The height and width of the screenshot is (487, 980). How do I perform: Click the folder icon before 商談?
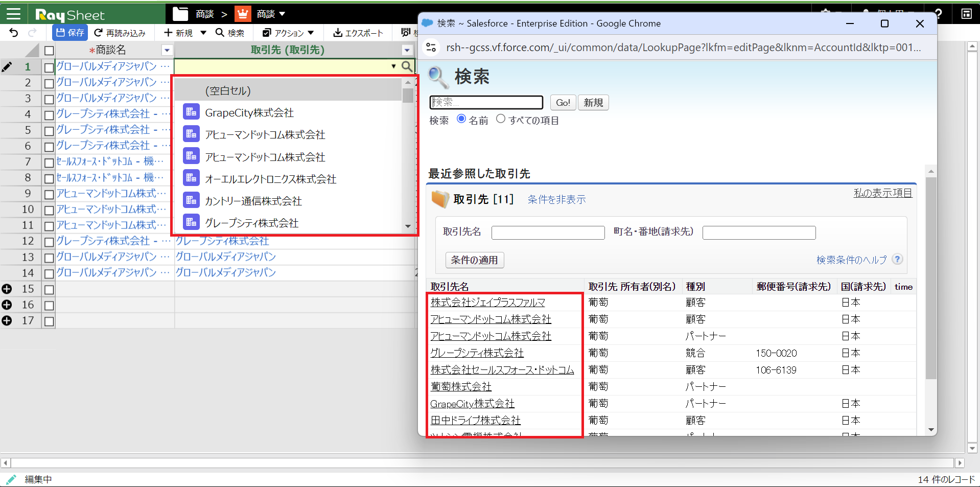coord(180,14)
